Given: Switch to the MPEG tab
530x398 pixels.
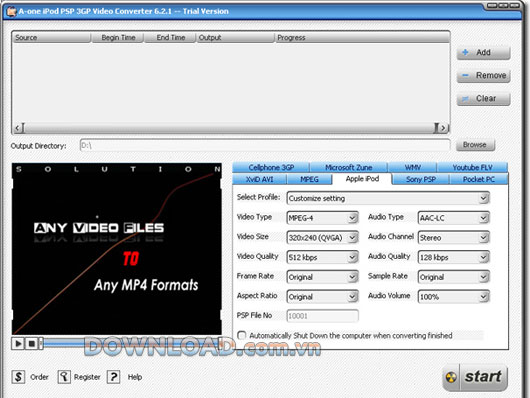Looking at the screenshot, I should pyautogui.click(x=309, y=179).
